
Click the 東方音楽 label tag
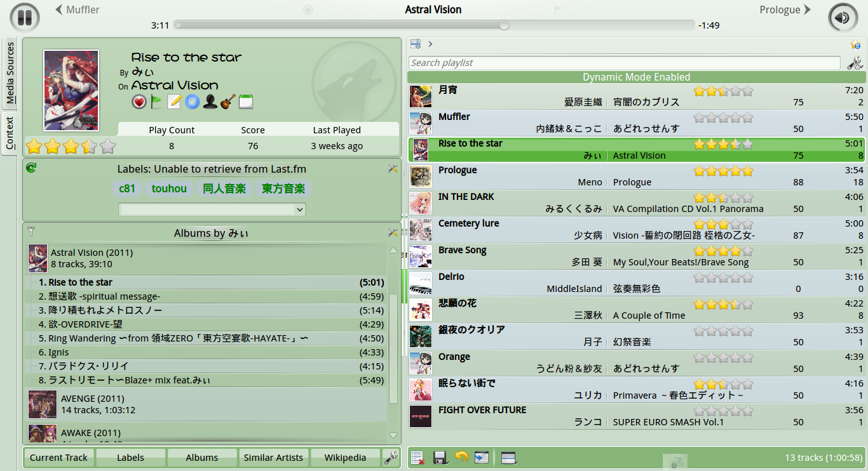[283, 189]
